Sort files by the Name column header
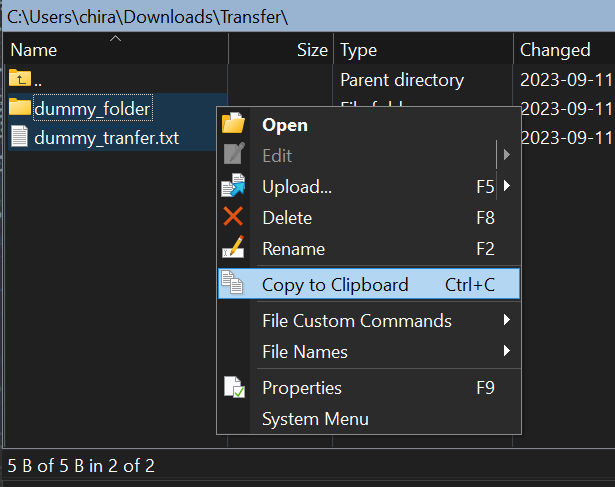The height and width of the screenshot is (487, 615). (x=34, y=50)
